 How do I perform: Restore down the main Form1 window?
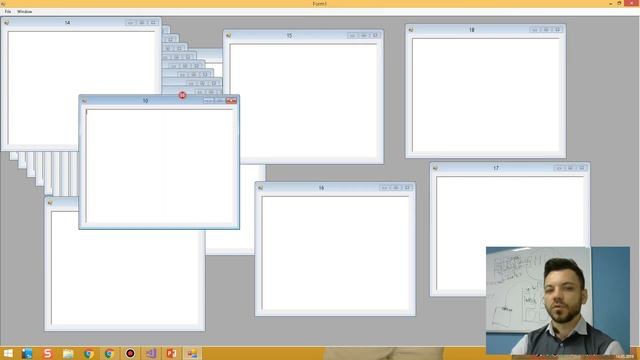tap(619, 4)
